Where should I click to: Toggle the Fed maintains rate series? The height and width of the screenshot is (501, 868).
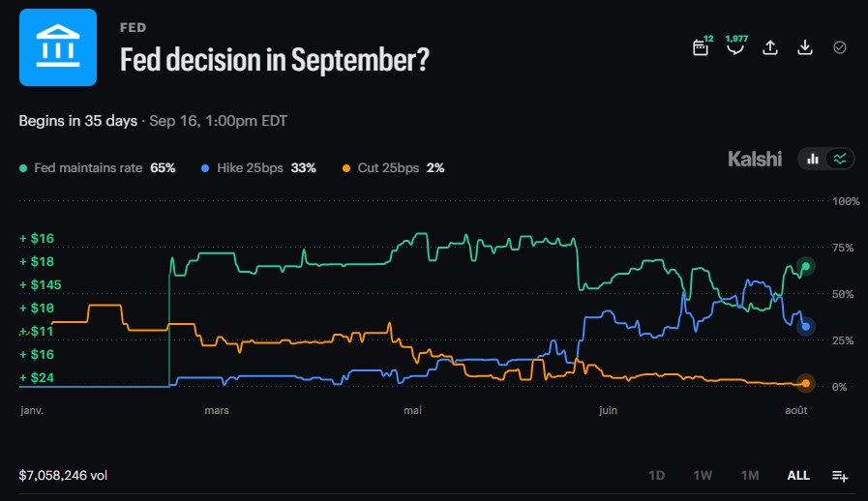[x=98, y=167]
